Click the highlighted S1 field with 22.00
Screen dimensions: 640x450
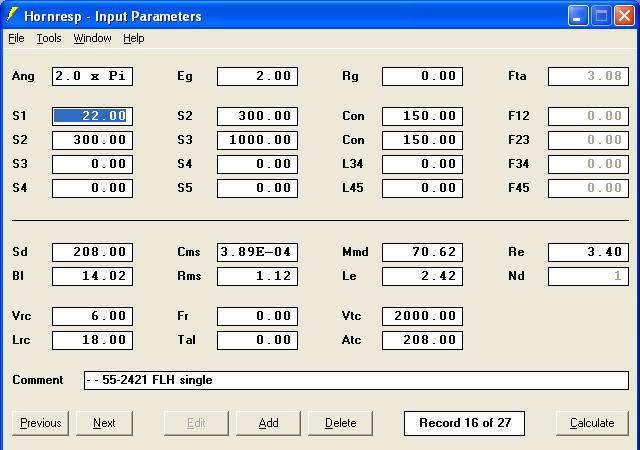pos(92,116)
